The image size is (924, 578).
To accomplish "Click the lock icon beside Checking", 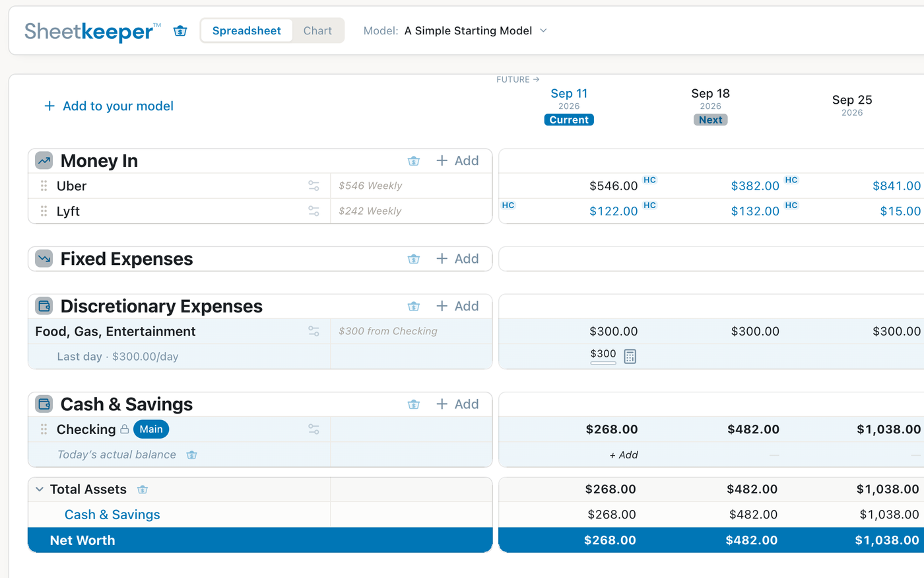I will [x=124, y=429].
